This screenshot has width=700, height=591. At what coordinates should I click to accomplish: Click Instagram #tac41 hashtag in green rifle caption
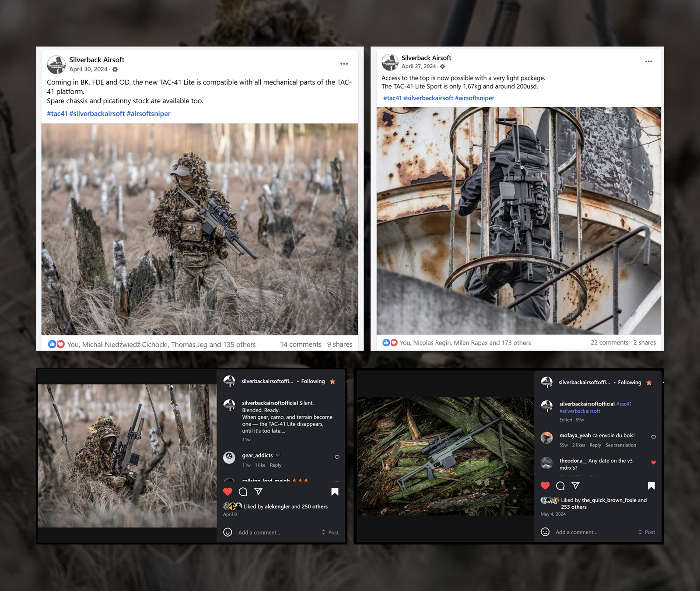pyautogui.click(x=624, y=404)
